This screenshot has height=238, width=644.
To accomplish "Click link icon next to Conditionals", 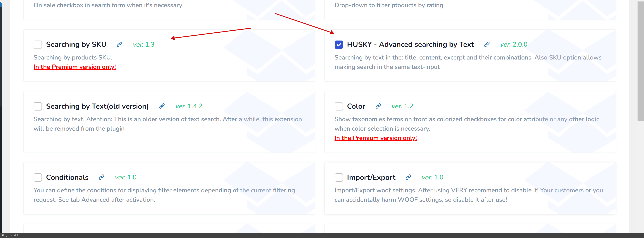I will [x=101, y=177].
